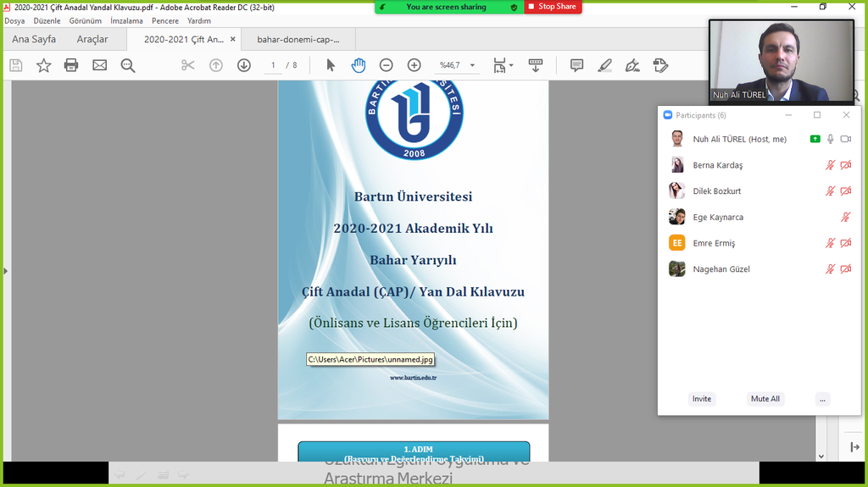Zoom out with the minus icon
This screenshot has height=487, width=868.
point(386,65)
